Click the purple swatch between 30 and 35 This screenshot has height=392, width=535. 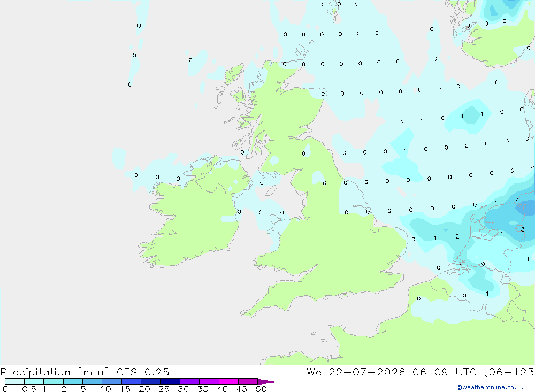click(x=190, y=381)
